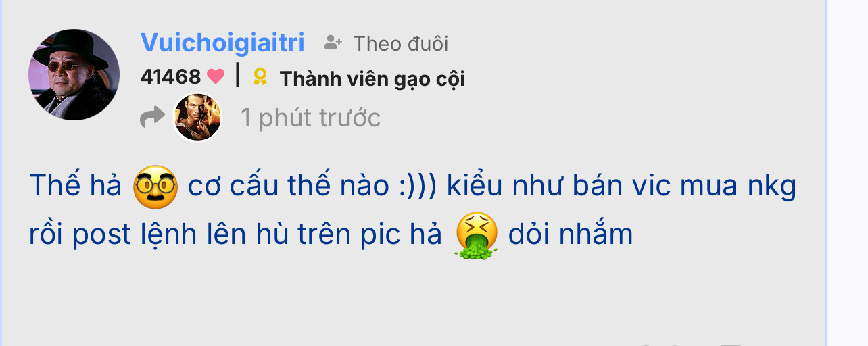
Task: Click the disguise glasses emoji
Action: click(x=155, y=187)
